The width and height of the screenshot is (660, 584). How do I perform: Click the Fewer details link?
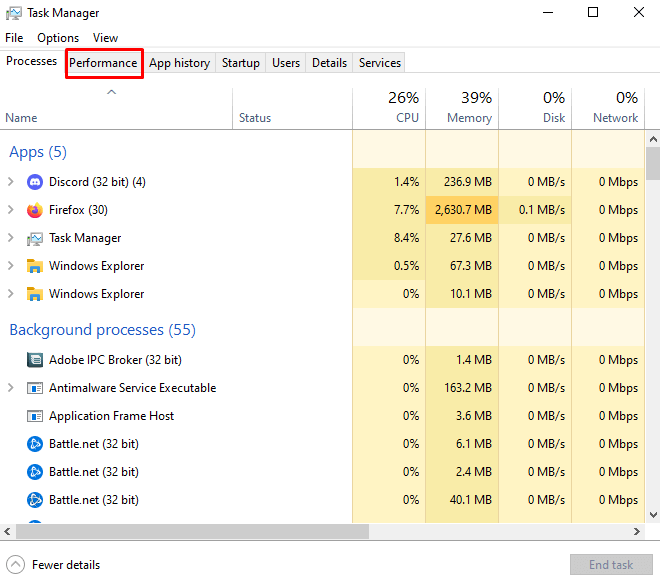point(66,564)
